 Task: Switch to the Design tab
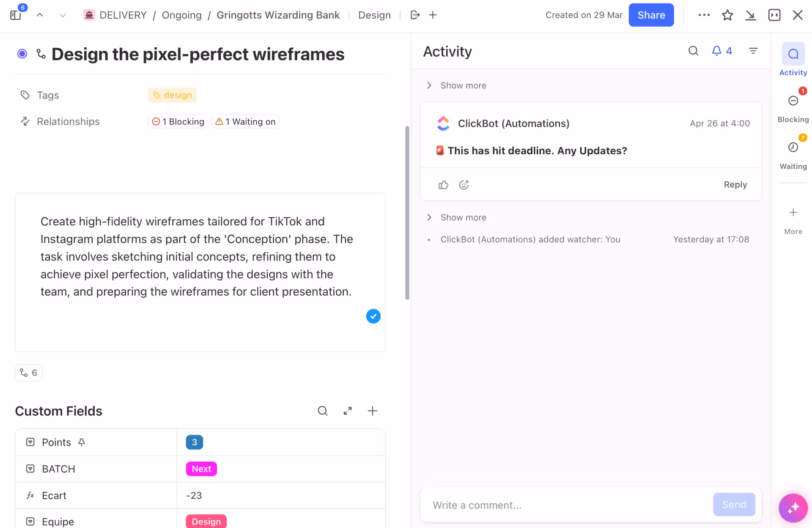pyautogui.click(x=374, y=15)
